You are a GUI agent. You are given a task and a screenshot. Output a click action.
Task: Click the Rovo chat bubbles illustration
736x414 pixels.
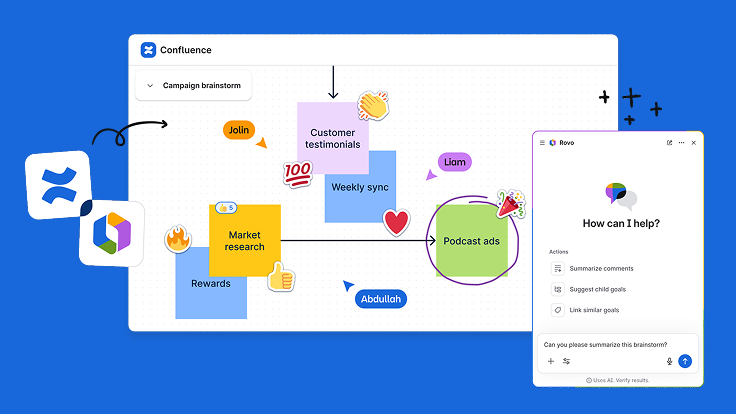[x=621, y=197]
